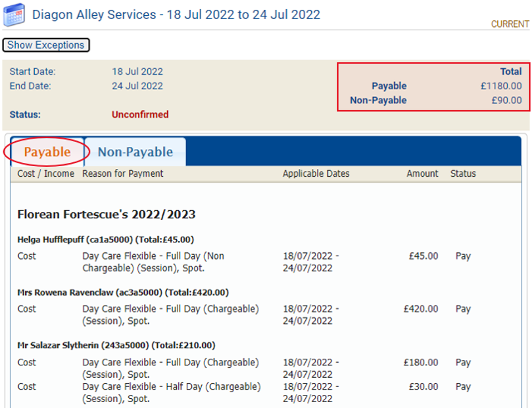Switch to the Payable tab

pos(47,152)
